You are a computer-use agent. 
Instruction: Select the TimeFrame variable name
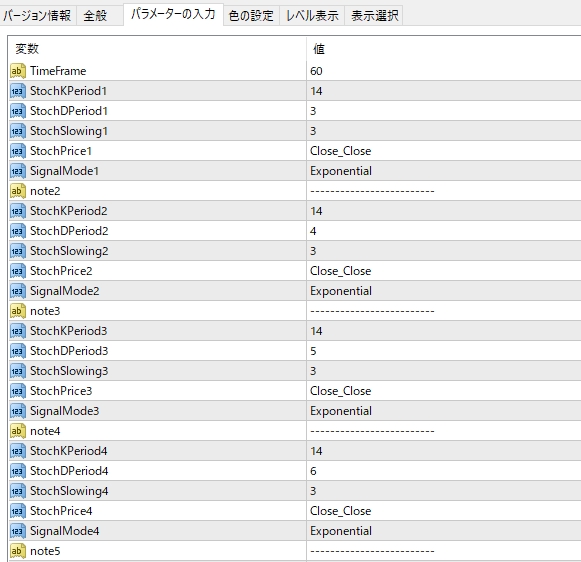tap(58, 71)
